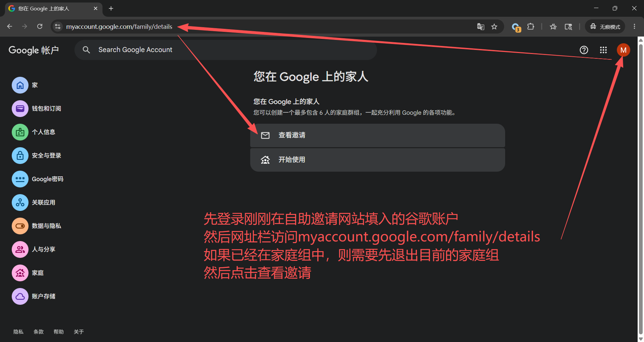Click the browser back arrow

click(x=10, y=26)
